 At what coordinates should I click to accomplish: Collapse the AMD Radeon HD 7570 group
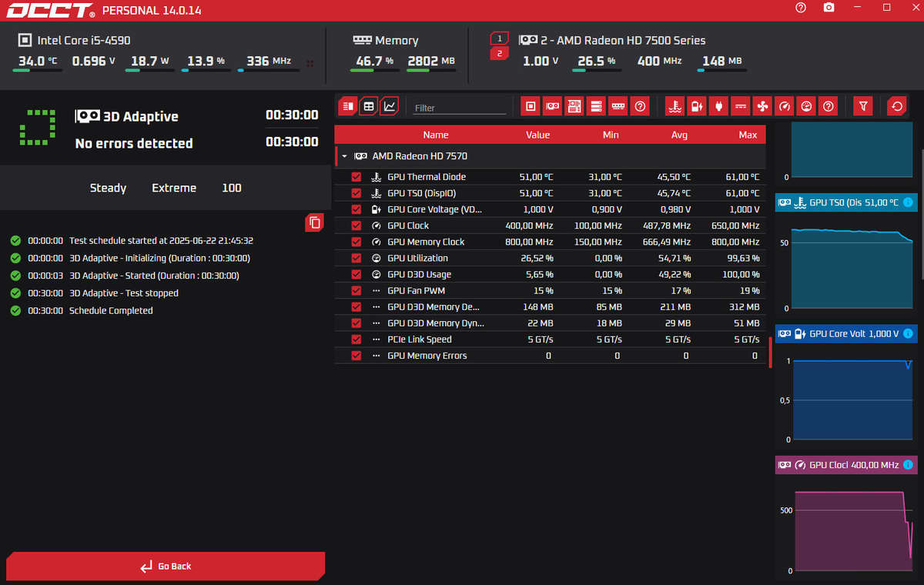click(x=344, y=155)
